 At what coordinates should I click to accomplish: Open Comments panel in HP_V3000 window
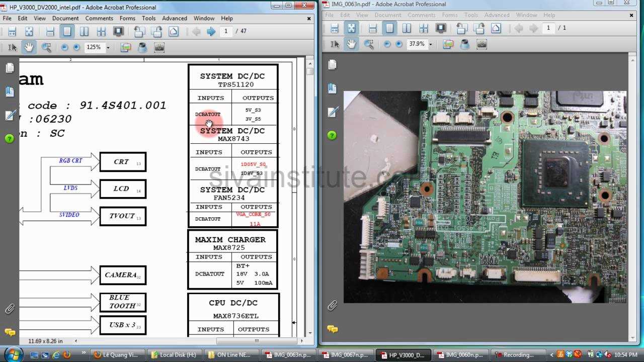10,332
